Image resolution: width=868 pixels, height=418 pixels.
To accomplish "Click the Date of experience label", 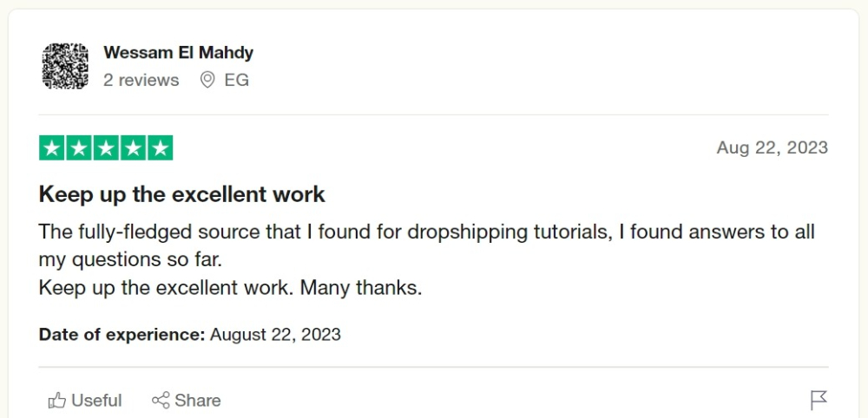I will pos(122,335).
